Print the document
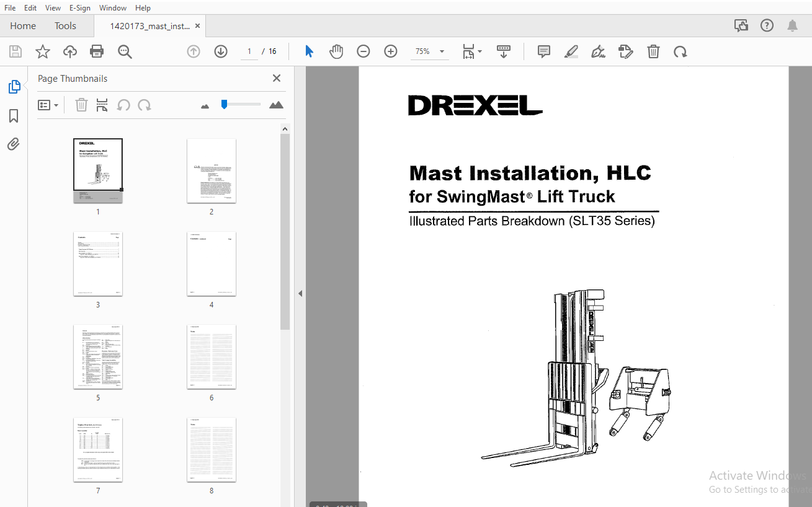The height and width of the screenshot is (507, 812). (97, 51)
